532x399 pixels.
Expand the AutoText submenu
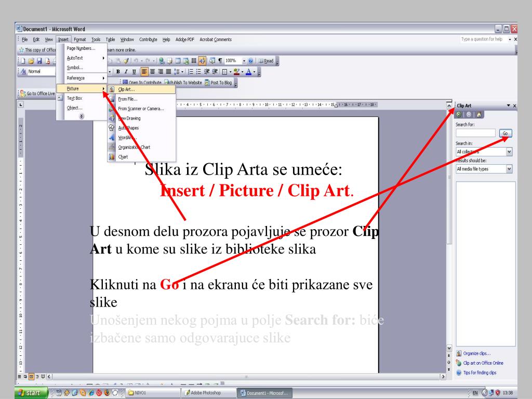coord(81,58)
